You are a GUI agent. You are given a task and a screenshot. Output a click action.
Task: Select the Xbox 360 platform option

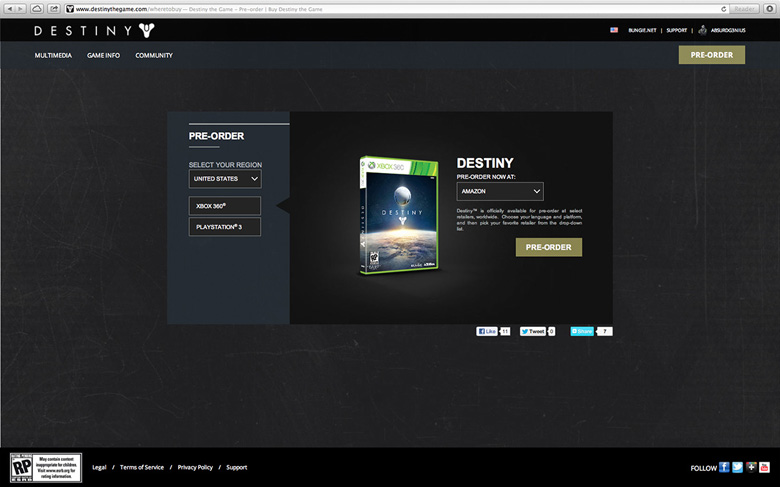(225, 206)
